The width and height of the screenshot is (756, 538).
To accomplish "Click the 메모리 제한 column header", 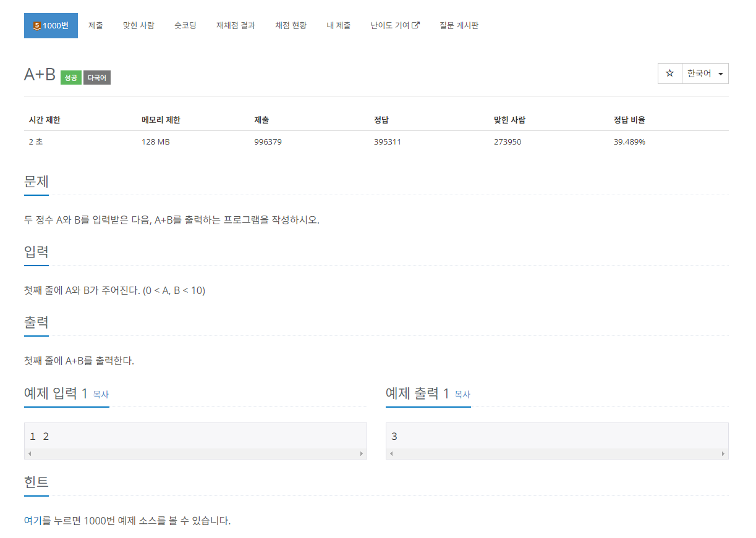I will pyautogui.click(x=161, y=120).
